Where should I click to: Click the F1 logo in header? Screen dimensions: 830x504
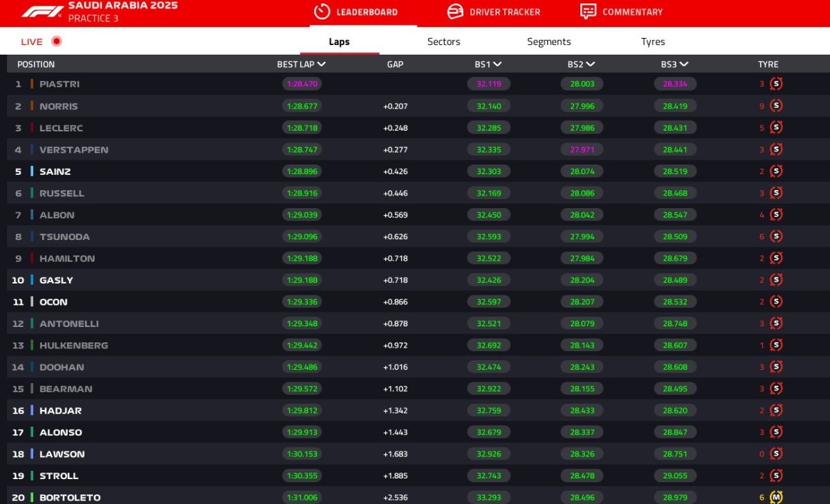point(42,12)
